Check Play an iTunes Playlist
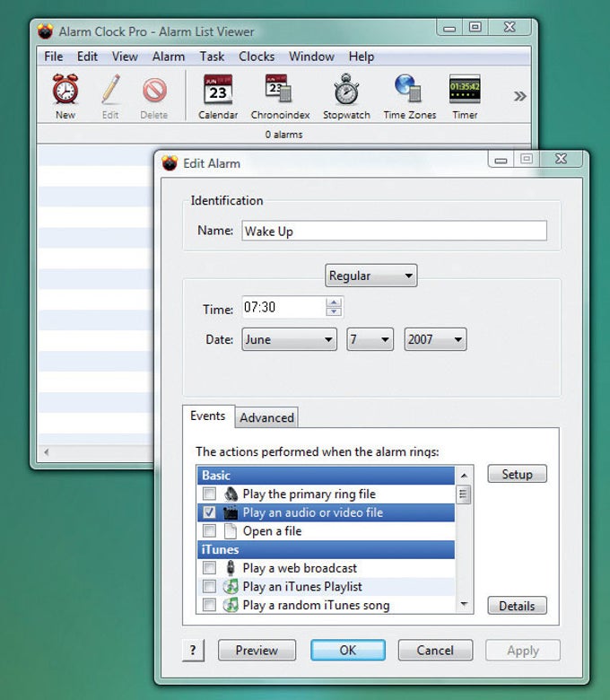The height and width of the screenshot is (700, 610). (209, 587)
